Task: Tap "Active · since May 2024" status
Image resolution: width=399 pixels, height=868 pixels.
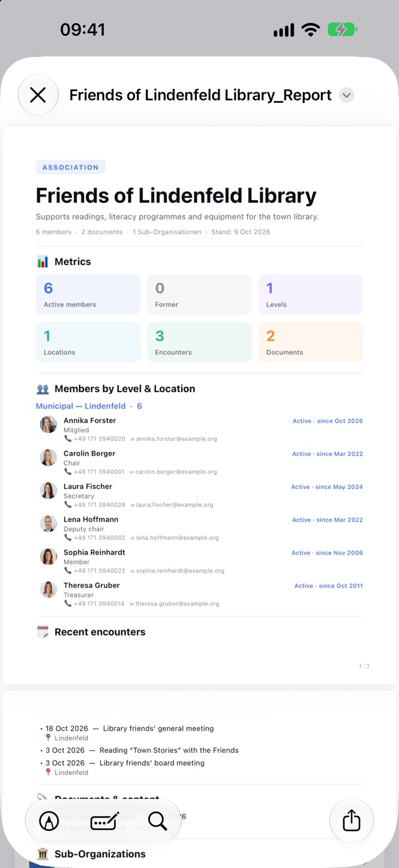Action: click(327, 487)
